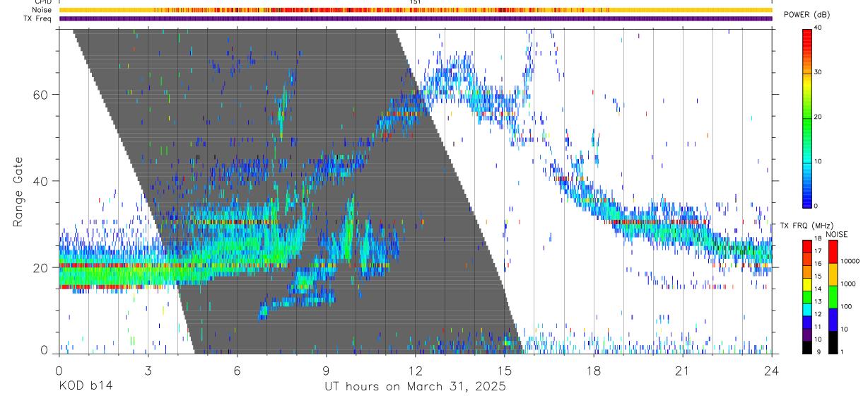The width and height of the screenshot is (868, 401).
Task: Click the 24 tick on the UT hours axis
Action: 772,369
